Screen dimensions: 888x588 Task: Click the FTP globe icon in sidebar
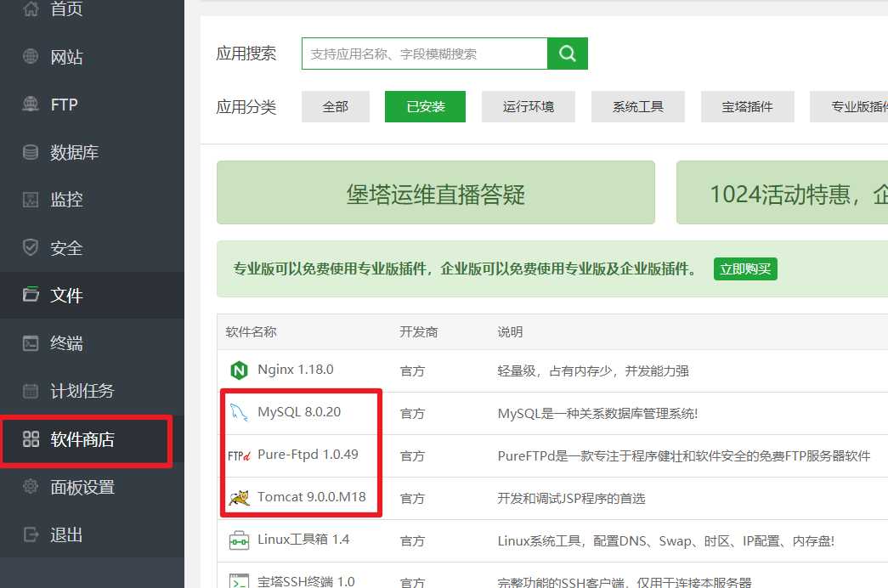point(31,105)
